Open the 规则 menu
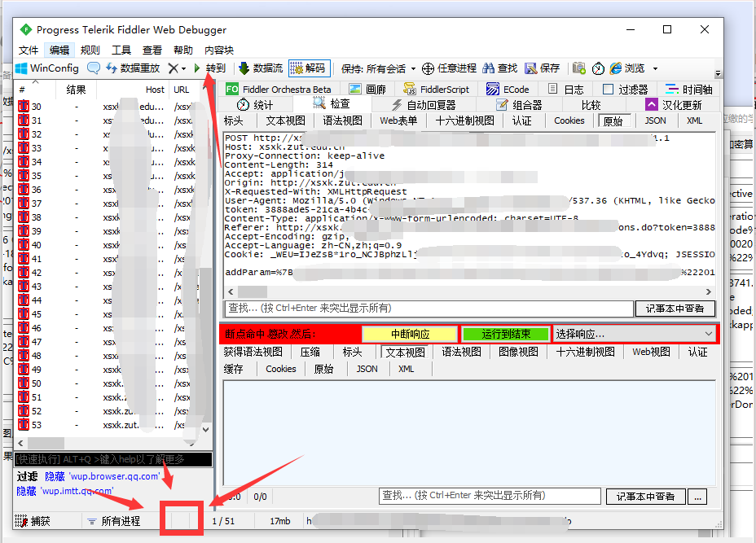The height and width of the screenshot is (543, 756). (90, 50)
